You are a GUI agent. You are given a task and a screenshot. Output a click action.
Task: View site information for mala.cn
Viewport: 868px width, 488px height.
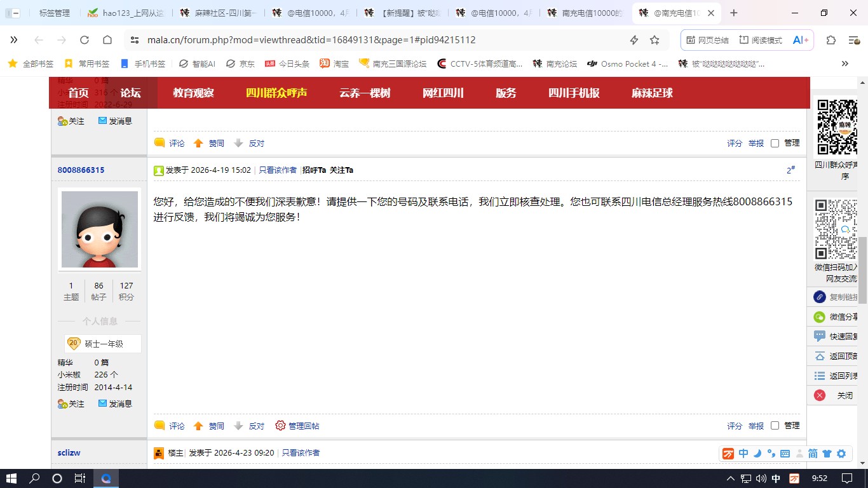click(x=134, y=40)
